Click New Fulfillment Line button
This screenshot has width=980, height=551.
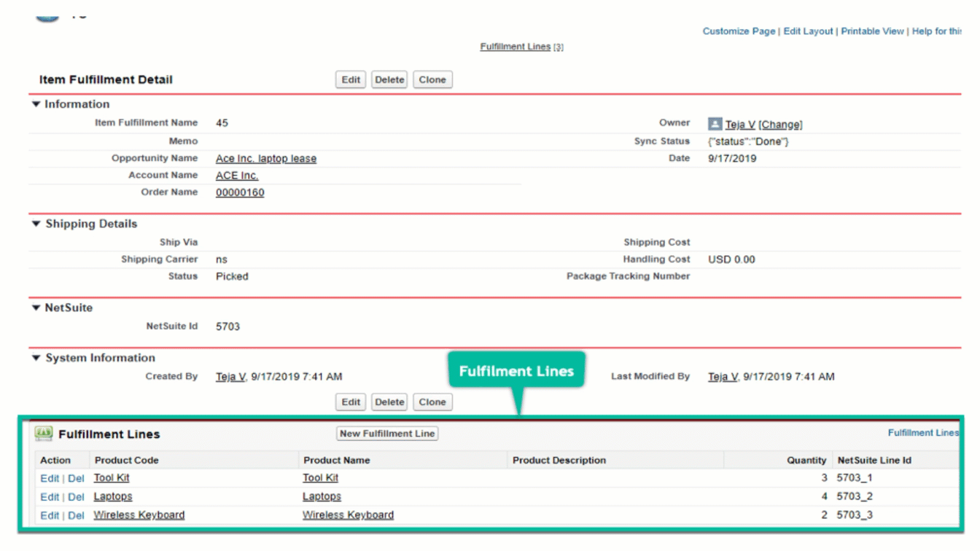[x=387, y=433]
